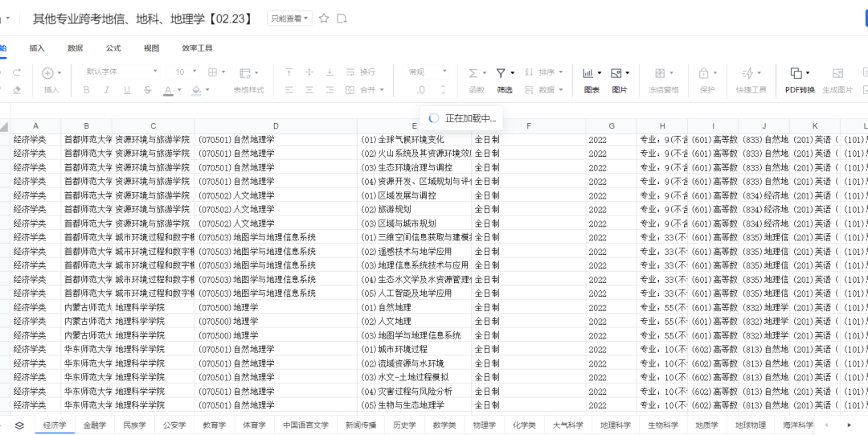Click the funnel filter icon
Image resolution: width=868 pixels, height=435 pixels.
[501, 72]
